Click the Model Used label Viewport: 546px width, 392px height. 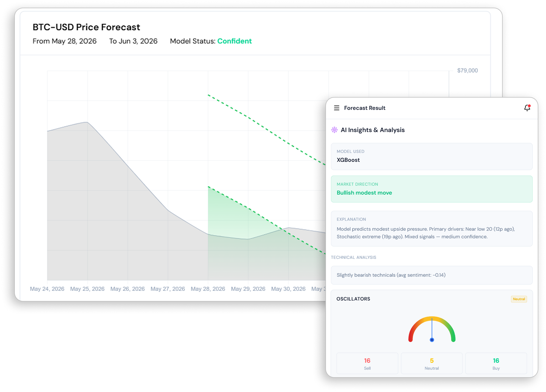tap(350, 151)
